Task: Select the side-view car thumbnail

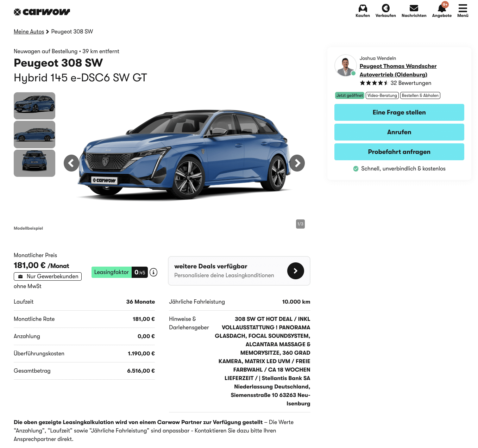Action: pos(34,135)
